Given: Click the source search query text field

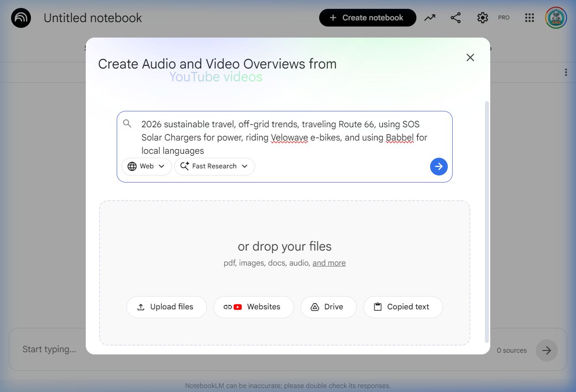Looking at the screenshot, I should click(283, 137).
